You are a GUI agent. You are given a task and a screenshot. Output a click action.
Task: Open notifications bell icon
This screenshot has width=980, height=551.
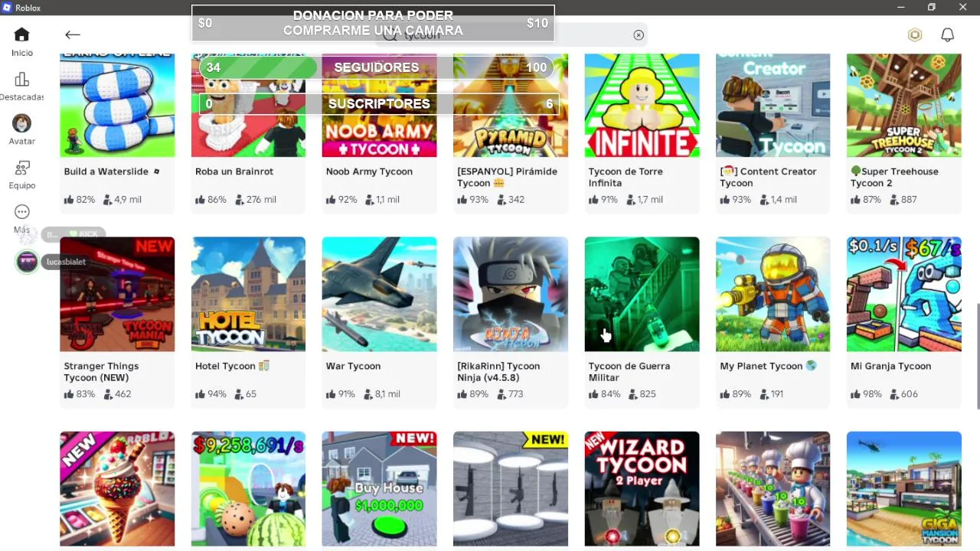click(x=948, y=34)
